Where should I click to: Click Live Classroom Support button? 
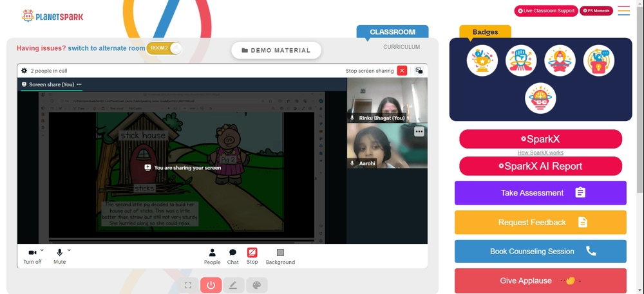click(x=546, y=11)
